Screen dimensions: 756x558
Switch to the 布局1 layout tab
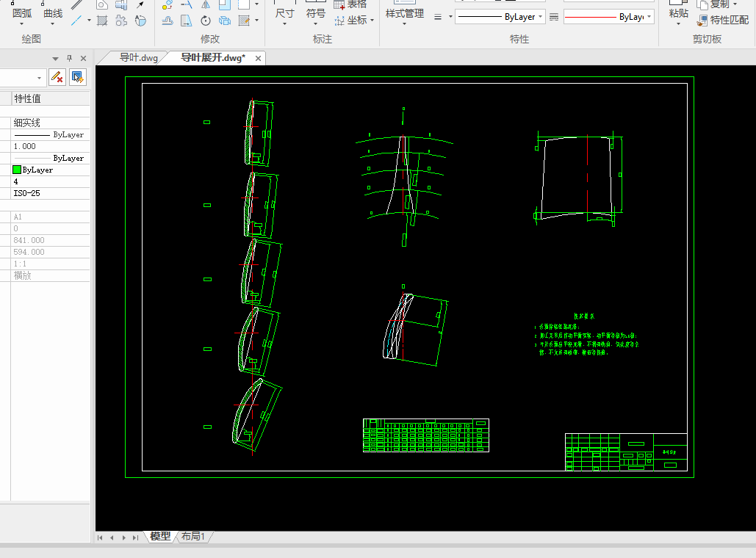tap(193, 537)
